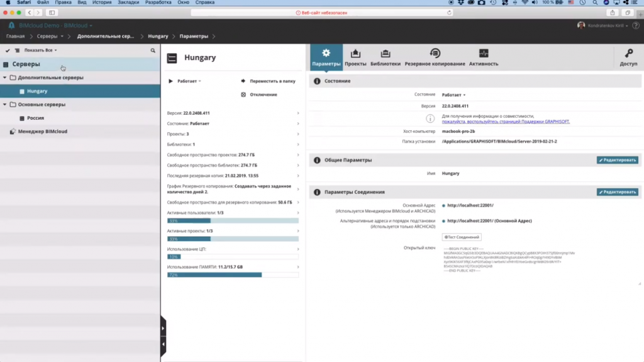Select the Hungary server row
The image size is (644, 362).
click(80, 91)
